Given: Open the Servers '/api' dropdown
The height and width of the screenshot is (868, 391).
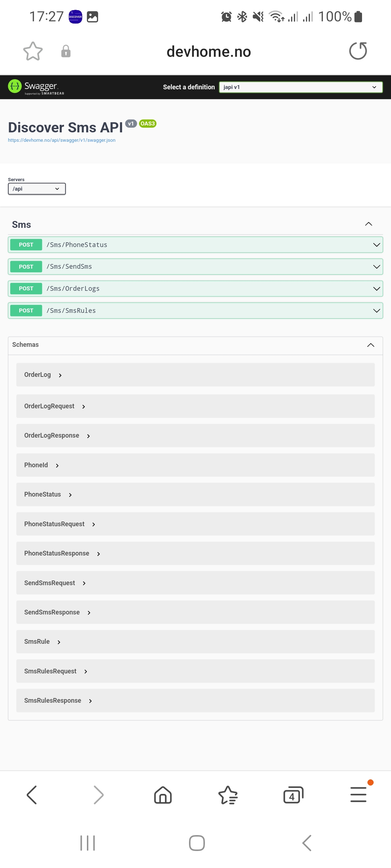Looking at the screenshot, I should 37,189.
